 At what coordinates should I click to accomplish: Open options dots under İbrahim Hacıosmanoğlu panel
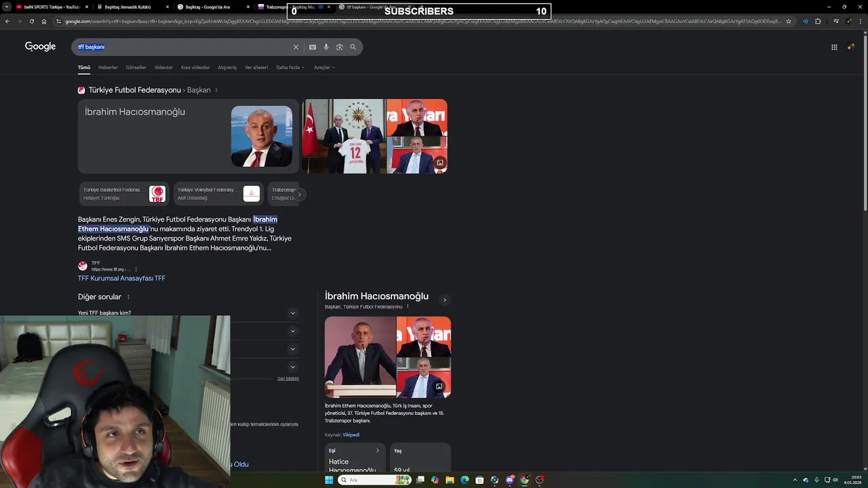pos(408,306)
